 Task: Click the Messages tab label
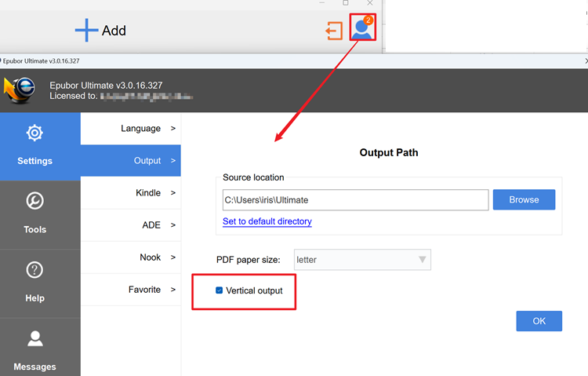pyautogui.click(x=34, y=367)
